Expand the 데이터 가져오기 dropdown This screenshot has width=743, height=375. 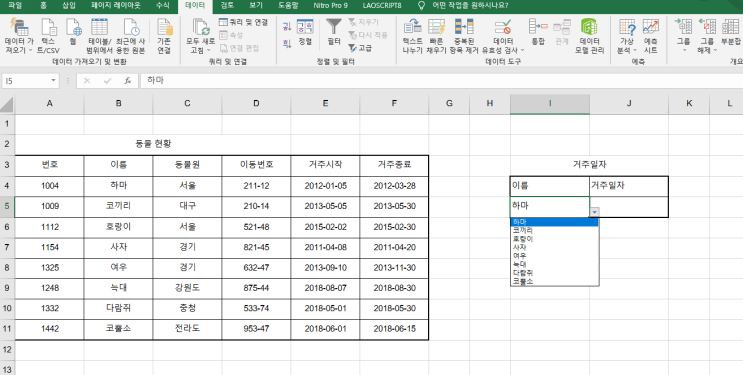pyautogui.click(x=30, y=50)
